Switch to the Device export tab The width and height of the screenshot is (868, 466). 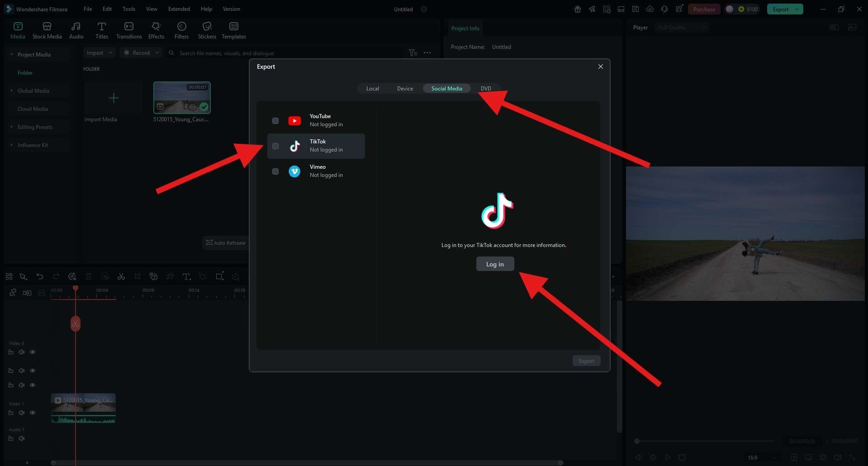tap(405, 89)
